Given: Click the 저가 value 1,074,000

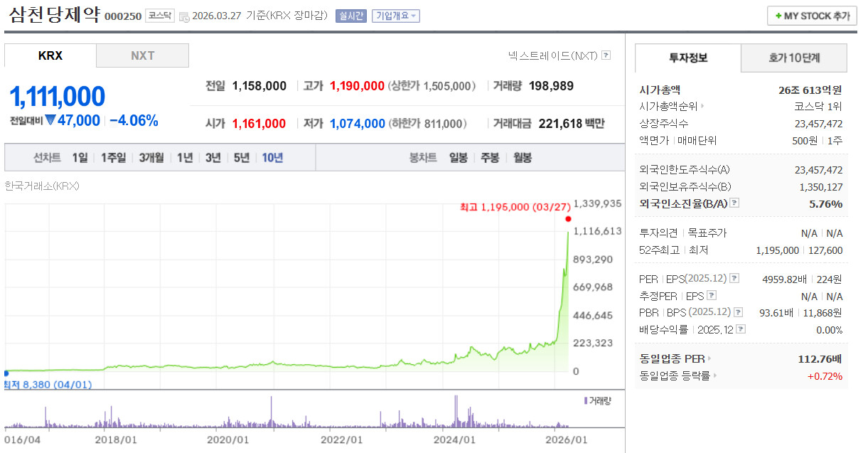Looking at the screenshot, I should coord(358,124).
